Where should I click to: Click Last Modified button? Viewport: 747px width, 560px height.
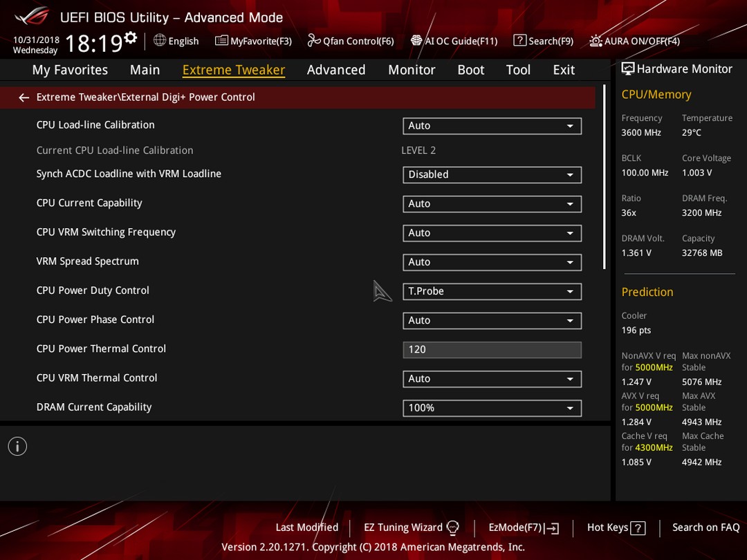[307, 527]
